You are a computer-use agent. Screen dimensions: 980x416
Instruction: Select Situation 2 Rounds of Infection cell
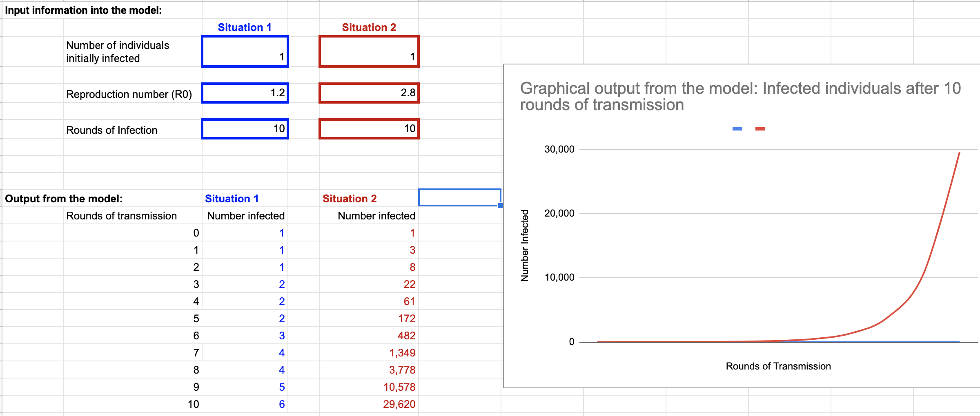[x=369, y=129]
